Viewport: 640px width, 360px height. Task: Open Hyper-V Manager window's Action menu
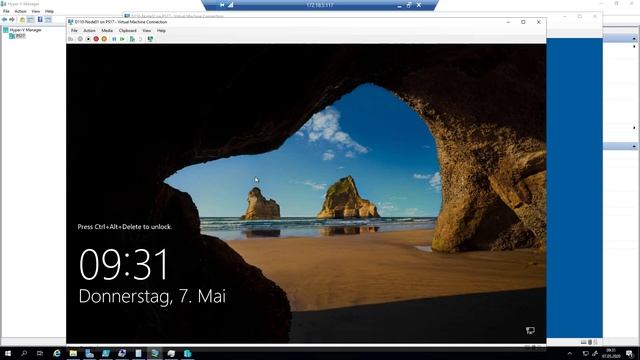pyautogui.click(x=20, y=11)
